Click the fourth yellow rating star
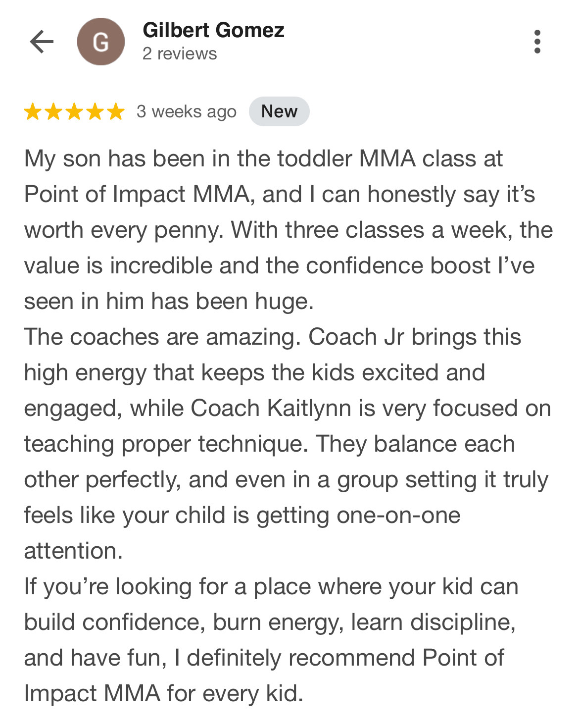The width and height of the screenshot is (579, 728). coord(95,112)
